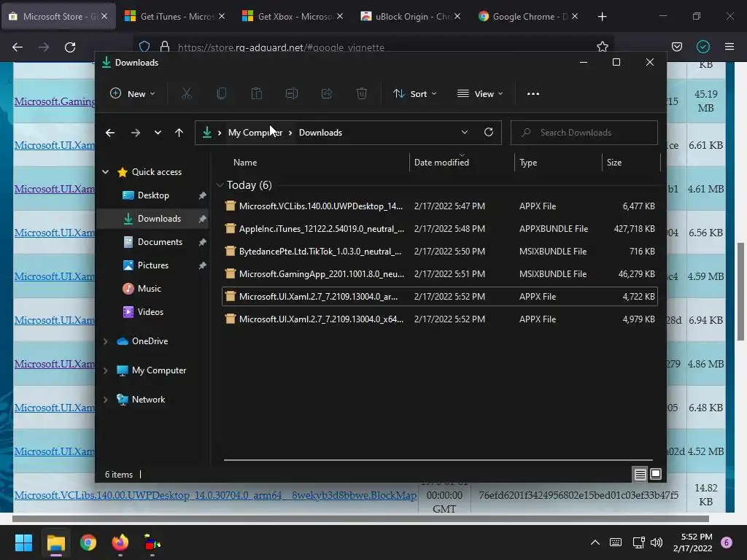Switch to the Get iTunes tab
The width and height of the screenshot is (747, 560).
[x=174, y=17]
